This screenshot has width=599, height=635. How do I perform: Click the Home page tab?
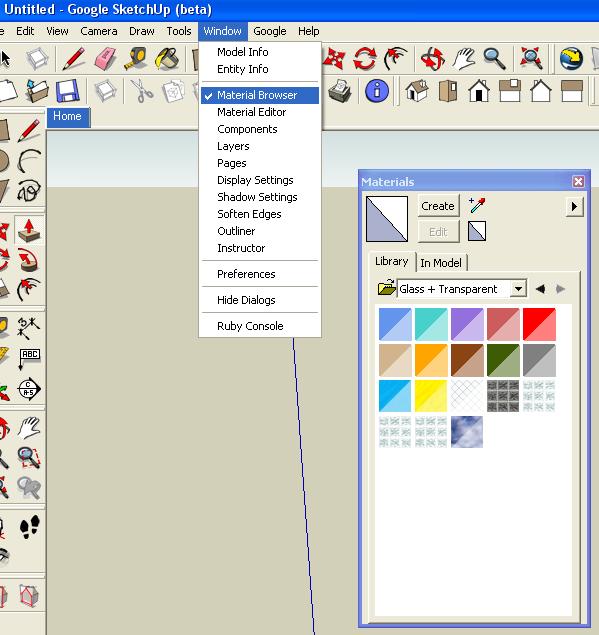pyautogui.click(x=68, y=117)
